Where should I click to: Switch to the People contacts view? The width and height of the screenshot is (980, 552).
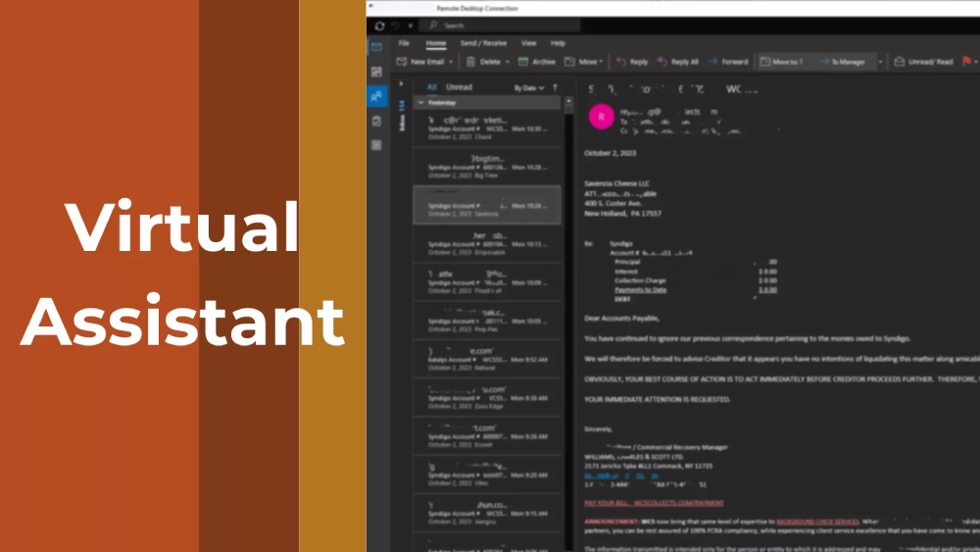coord(376,96)
